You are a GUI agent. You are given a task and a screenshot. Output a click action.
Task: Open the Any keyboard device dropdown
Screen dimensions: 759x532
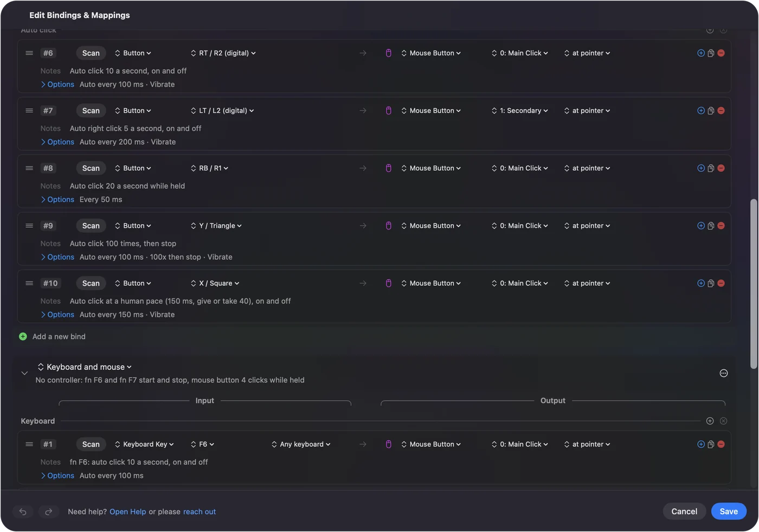(x=301, y=444)
